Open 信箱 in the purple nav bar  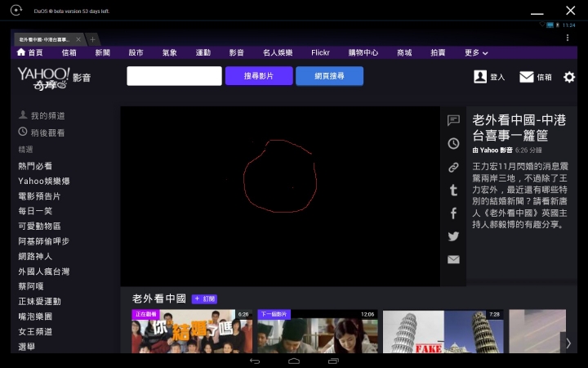tap(69, 52)
